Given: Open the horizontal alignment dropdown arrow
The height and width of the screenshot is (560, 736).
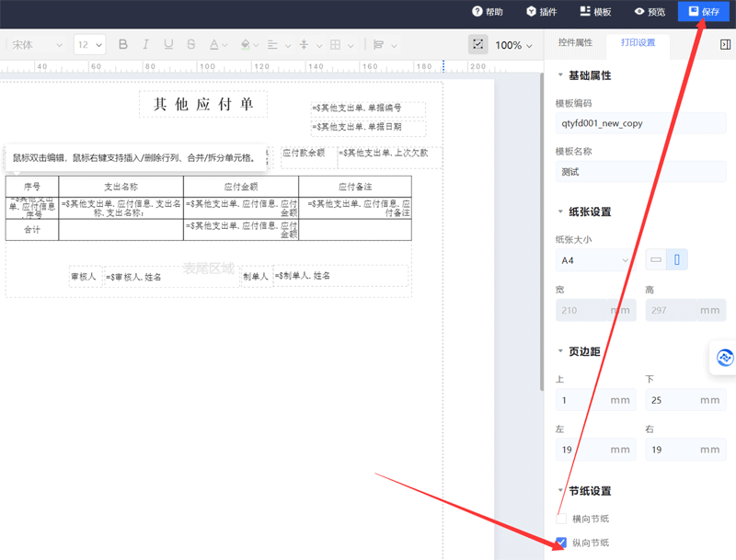Looking at the screenshot, I should [288, 45].
